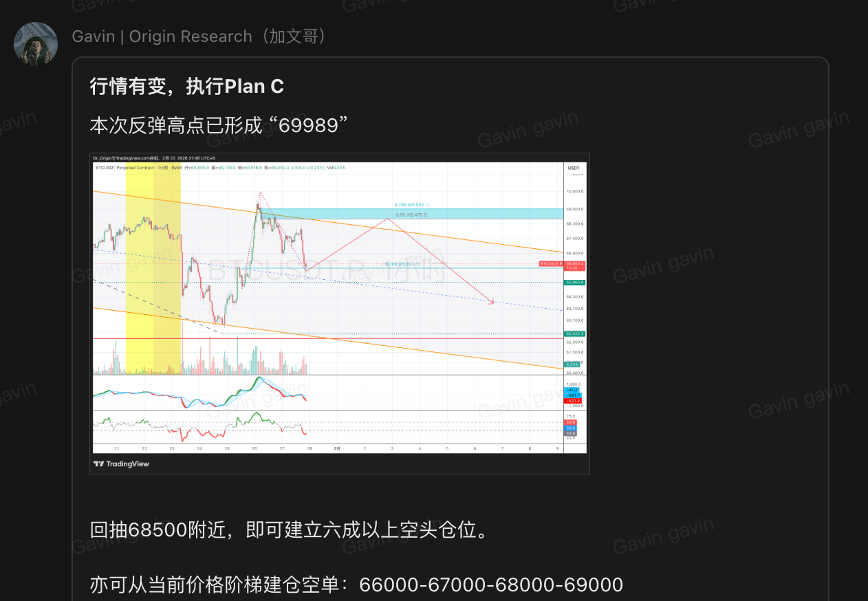This screenshot has width=868, height=601.
Task: Open the BTCUSDT chart image attachment
Action: tap(340, 314)
